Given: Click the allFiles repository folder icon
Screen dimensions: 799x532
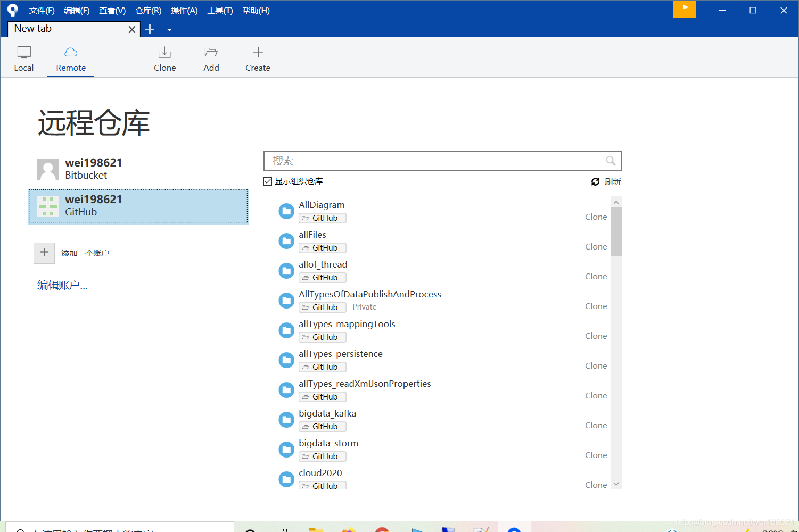Looking at the screenshot, I should point(286,241).
